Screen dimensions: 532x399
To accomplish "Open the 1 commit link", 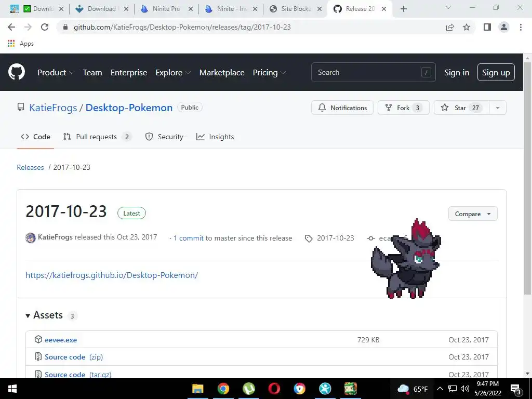I will click(x=188, y=238).
